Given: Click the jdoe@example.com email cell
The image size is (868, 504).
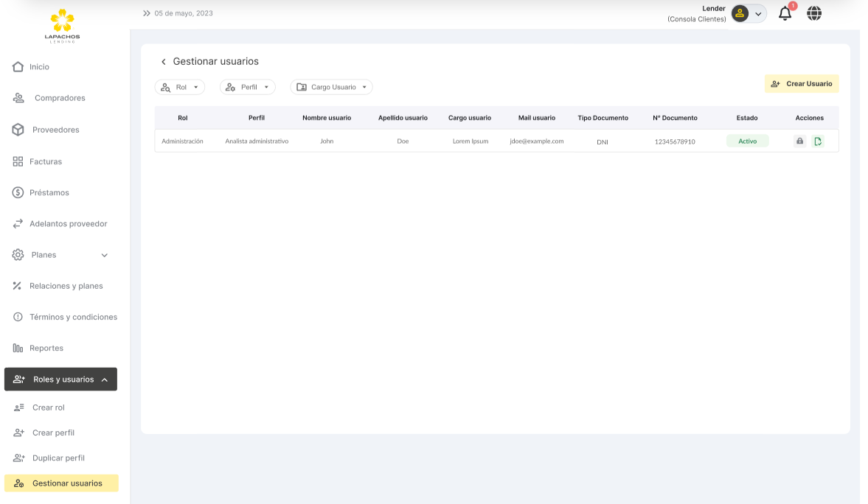Looking at the screenshot, I should [x=536, y=141].
